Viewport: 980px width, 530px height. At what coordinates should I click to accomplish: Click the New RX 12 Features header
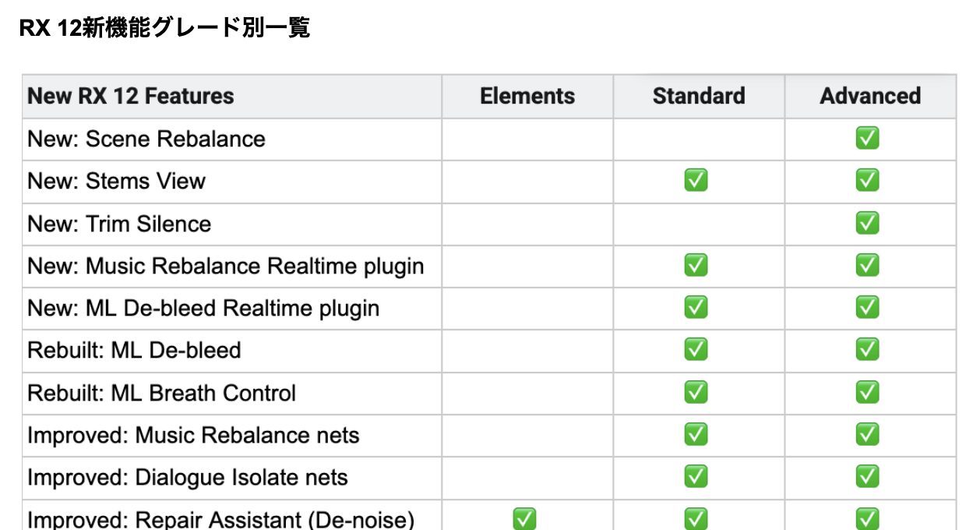coord(131,97)
